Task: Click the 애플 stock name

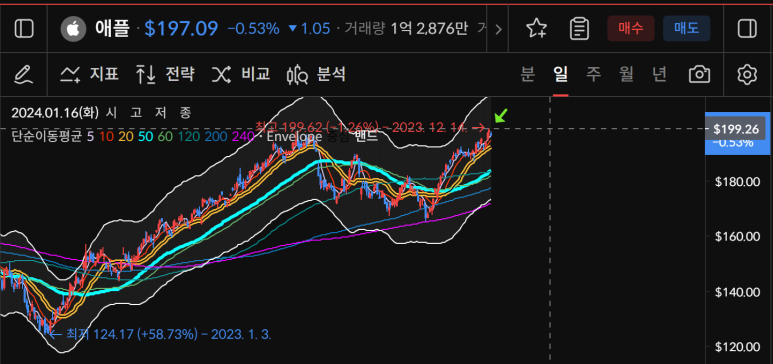Action: (x=112, y=29)
